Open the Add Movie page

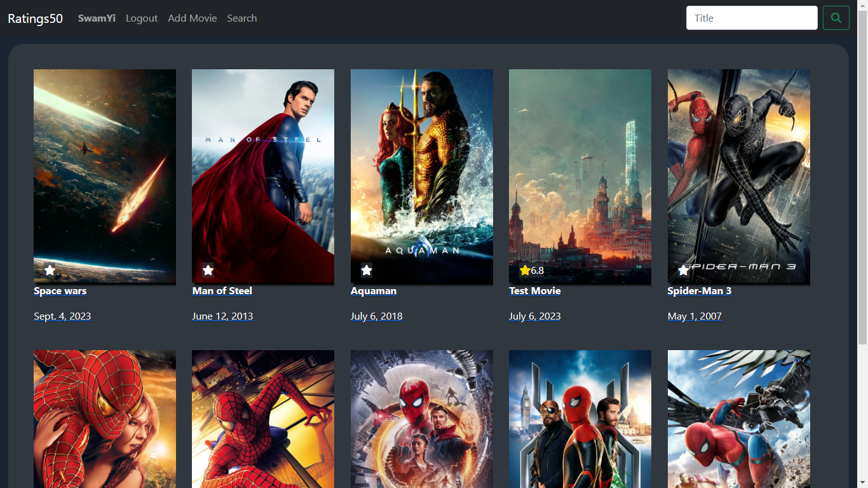pyautogui.click(x=193, y=18)
